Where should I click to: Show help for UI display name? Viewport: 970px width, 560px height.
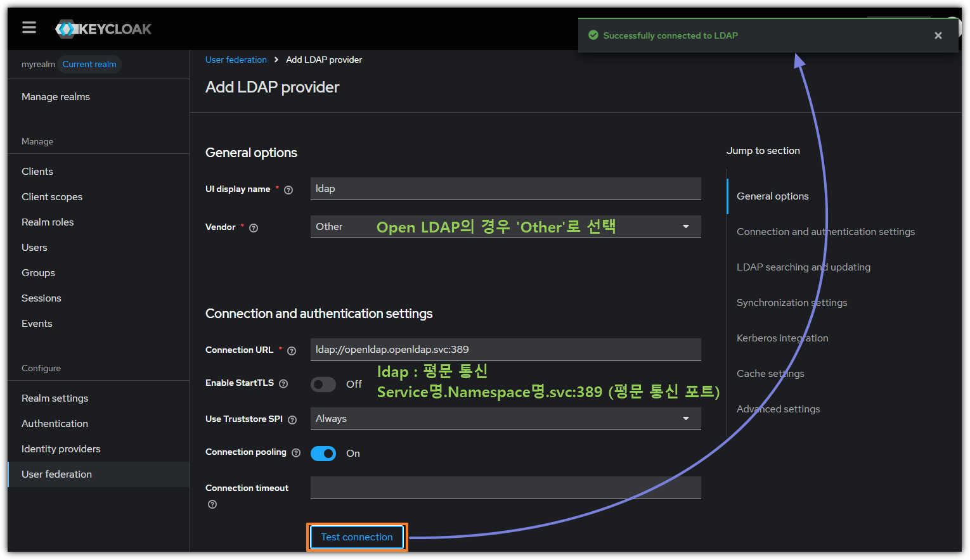(288, 190)
